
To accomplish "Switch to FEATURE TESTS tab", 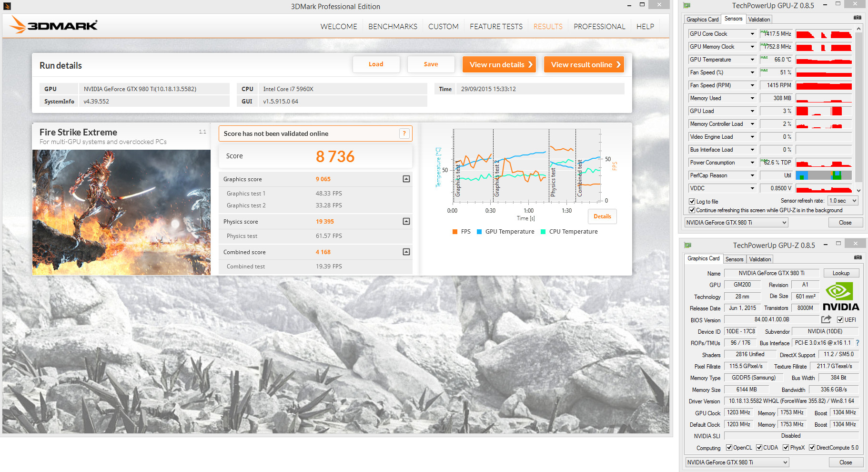I will click(496, 27).
